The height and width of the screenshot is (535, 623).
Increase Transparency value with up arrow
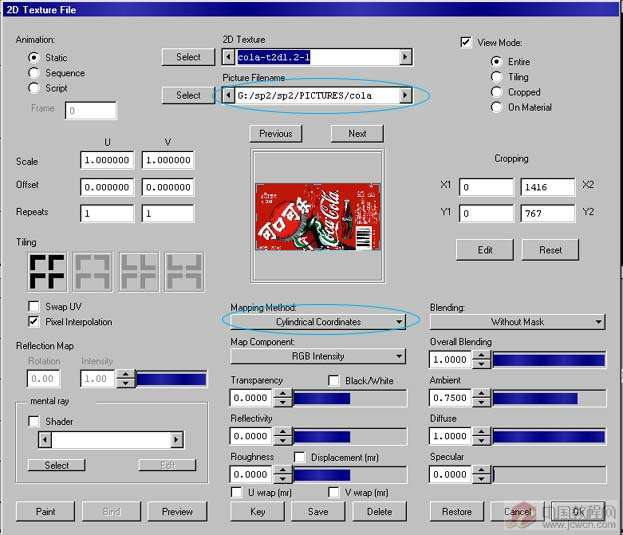282,394
